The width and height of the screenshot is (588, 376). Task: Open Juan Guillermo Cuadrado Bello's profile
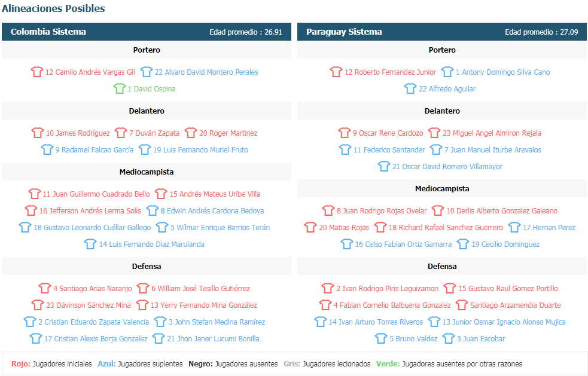coord(96,194)
